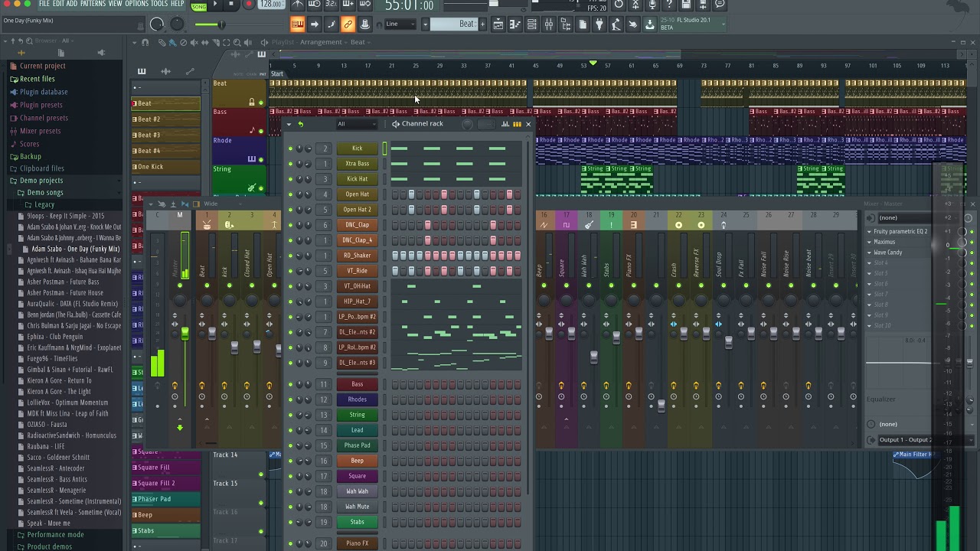
Task: Open the OPTIONS menu
Action: pyautogui.click(x=136, y=4)
